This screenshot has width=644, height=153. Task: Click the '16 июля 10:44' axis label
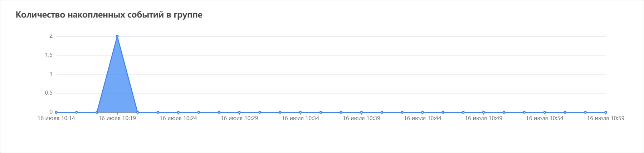pyautogui.click(x=423, y=118)
